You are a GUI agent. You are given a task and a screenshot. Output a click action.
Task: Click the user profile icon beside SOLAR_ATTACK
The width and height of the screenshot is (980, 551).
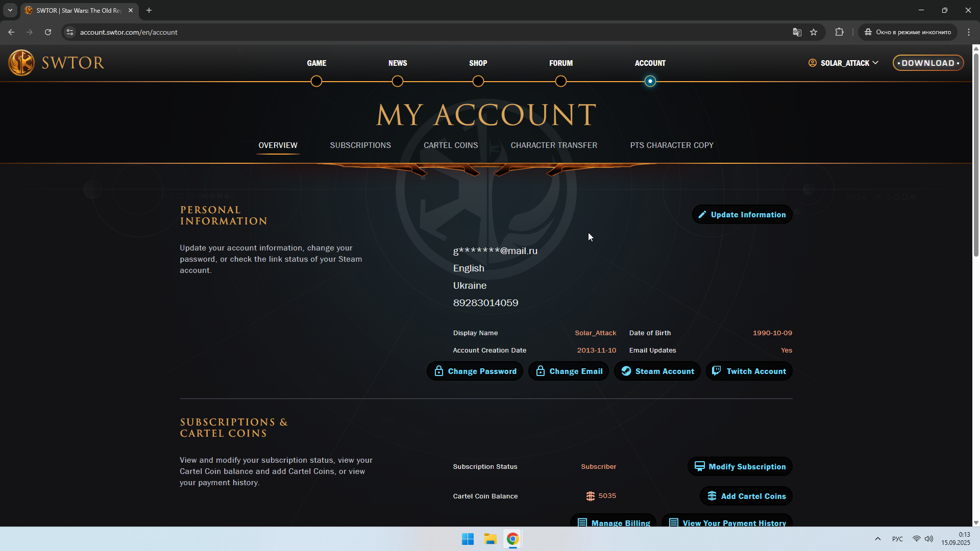(x=813, y=63)
